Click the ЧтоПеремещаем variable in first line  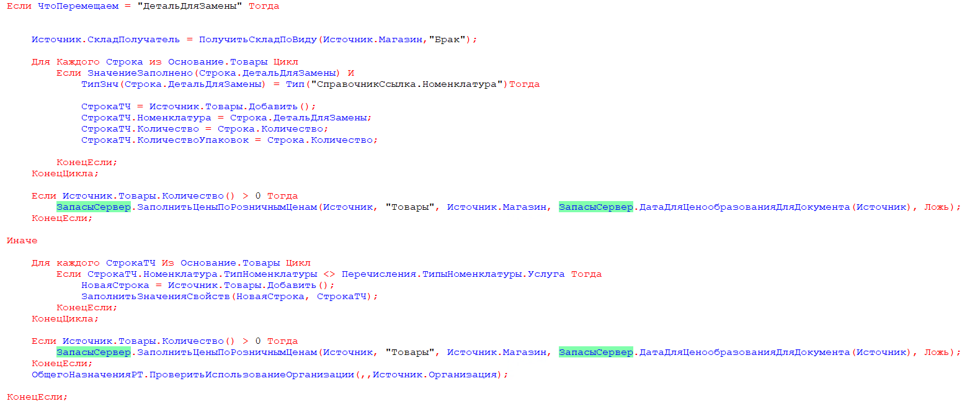click(78, 6)
